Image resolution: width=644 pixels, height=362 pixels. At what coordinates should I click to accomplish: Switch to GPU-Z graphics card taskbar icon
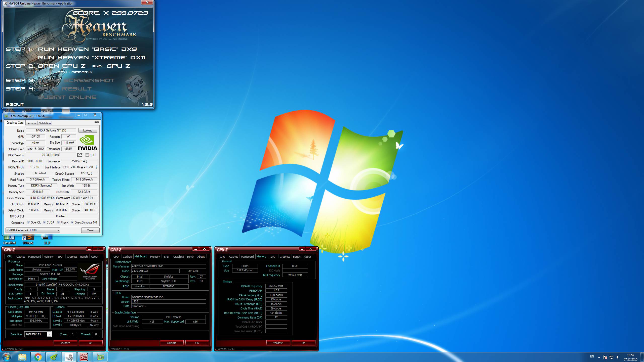(100, 357)
